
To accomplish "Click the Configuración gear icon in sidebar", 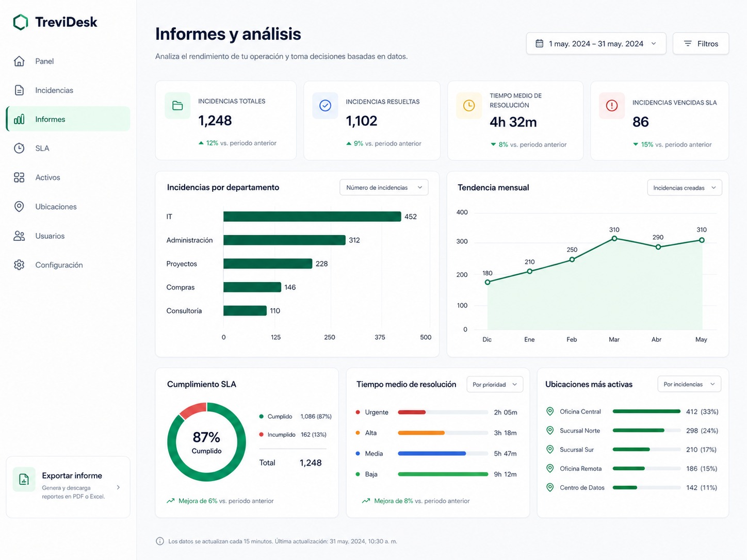I will (19, 265).
